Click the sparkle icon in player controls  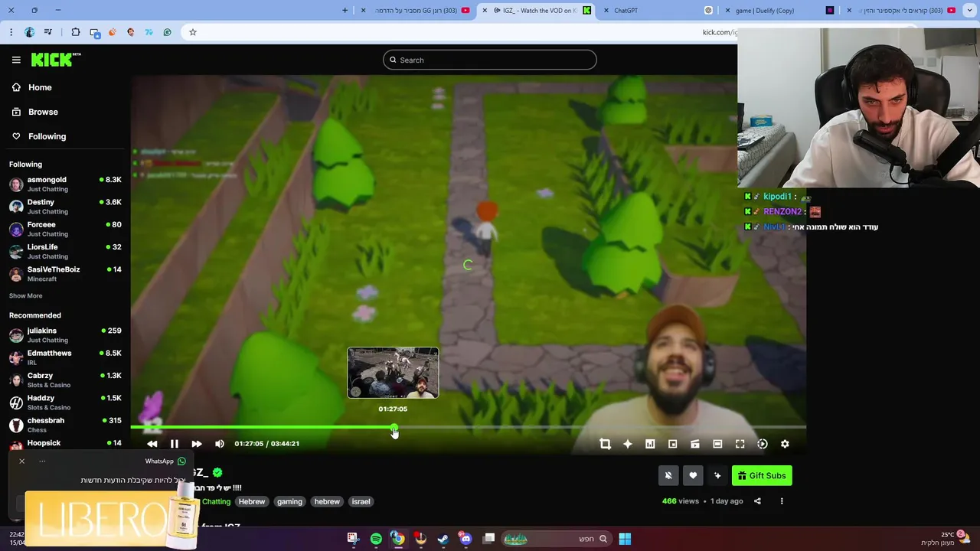pyautogui.click(x=628, y=444)
